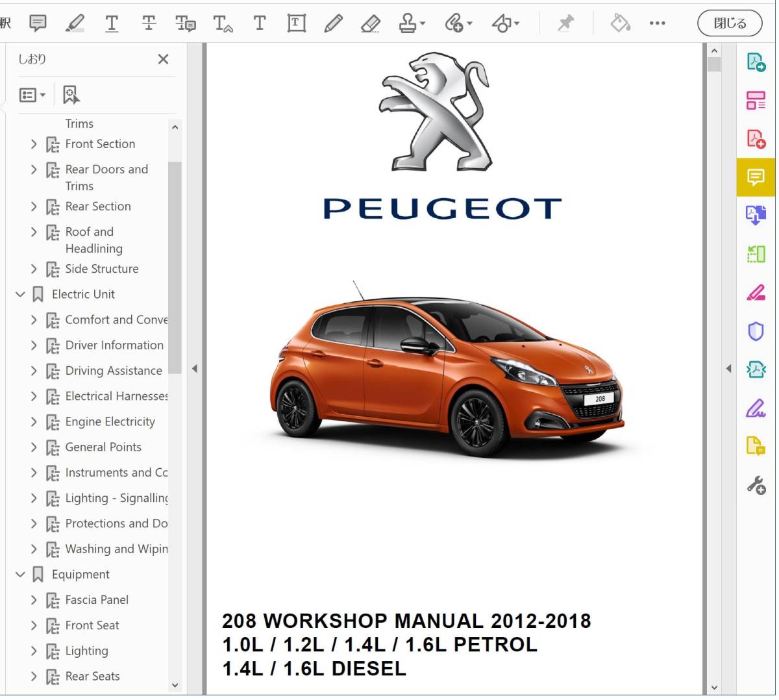Open the Washing and Wiping bookmark

click(116, 549)
